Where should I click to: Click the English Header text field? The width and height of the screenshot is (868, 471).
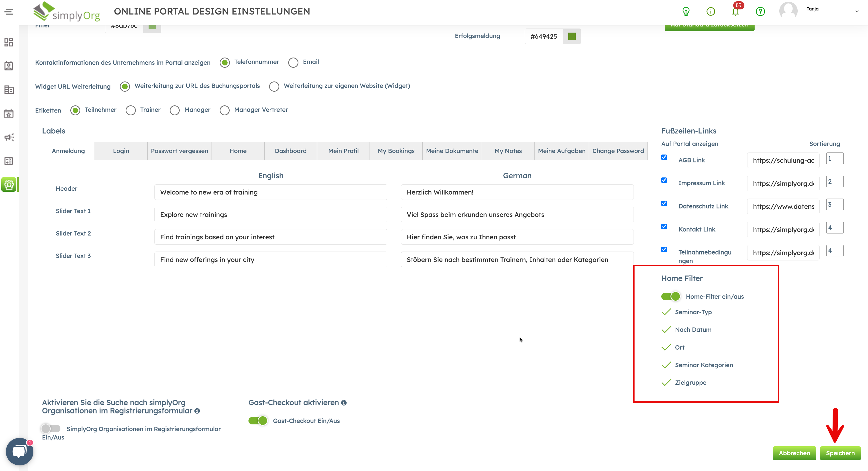271,192
